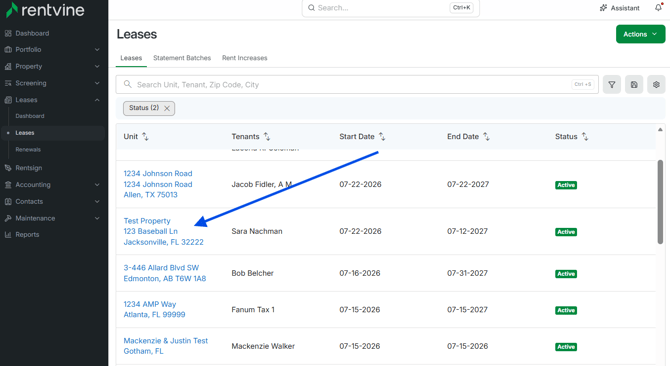Viewport: 670px width, 366px height.
Task: Select the Screening sidebar icon
Action: (x=8, y=83)
